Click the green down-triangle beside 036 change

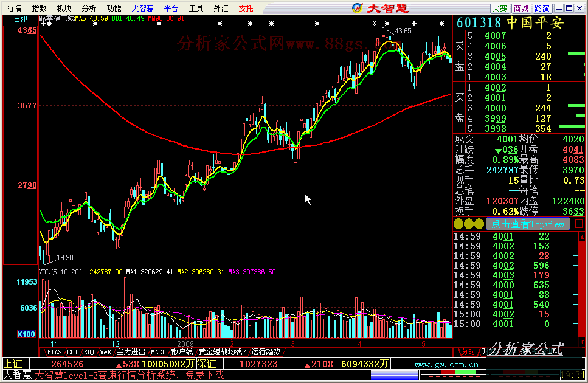coord(498,151)
